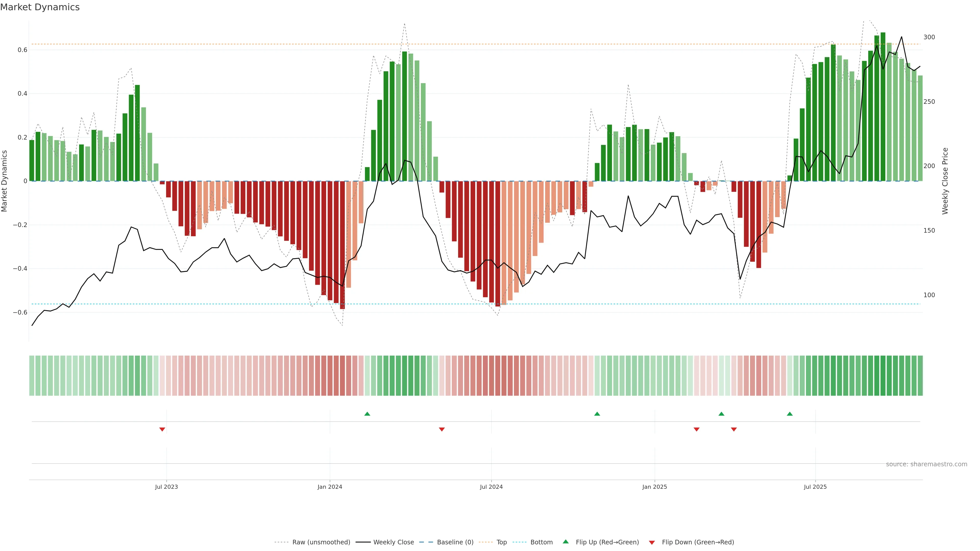Toggle the Weekly Close legend entry

393,542
